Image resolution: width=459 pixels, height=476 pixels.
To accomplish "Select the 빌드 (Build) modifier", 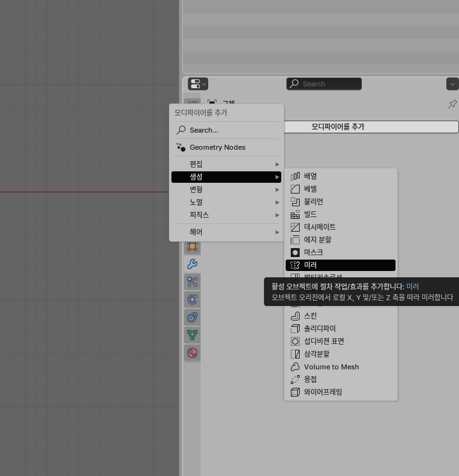I will tap(341, 215).
